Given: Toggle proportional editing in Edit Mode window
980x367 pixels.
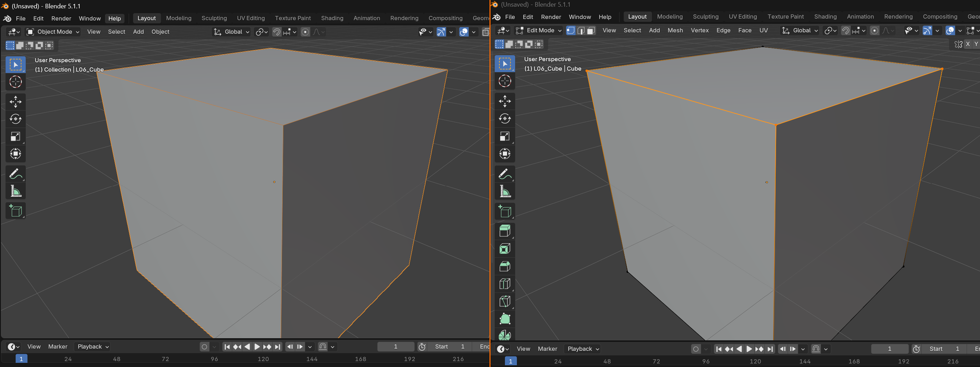Looking at the screenshot, I should pyautogui.click(x=874, y=31).
